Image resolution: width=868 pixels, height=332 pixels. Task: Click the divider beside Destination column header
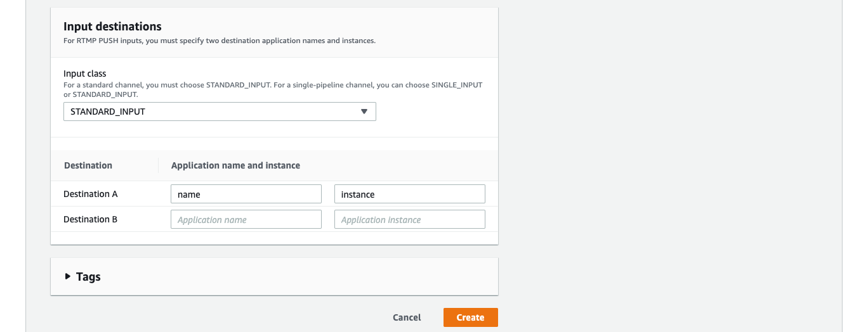[158, 165]
